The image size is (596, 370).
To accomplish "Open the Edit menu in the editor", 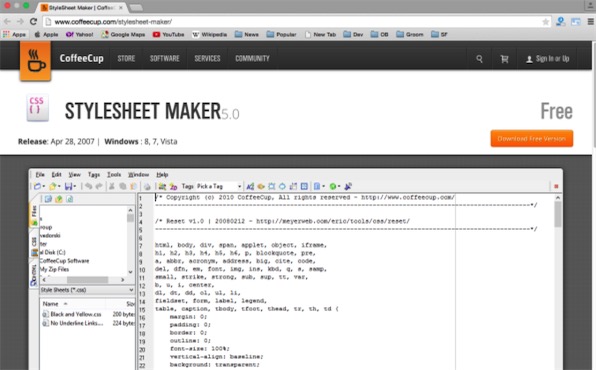I will coord(56,175).
